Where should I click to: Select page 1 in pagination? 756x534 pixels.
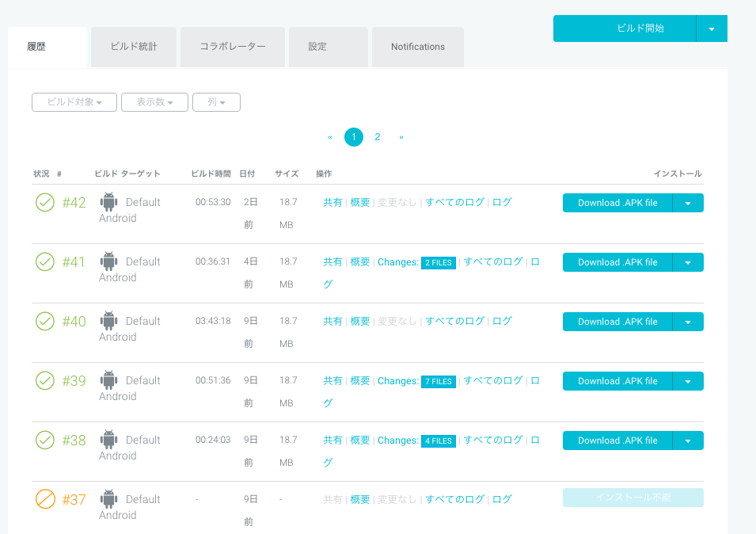(354, 137)
